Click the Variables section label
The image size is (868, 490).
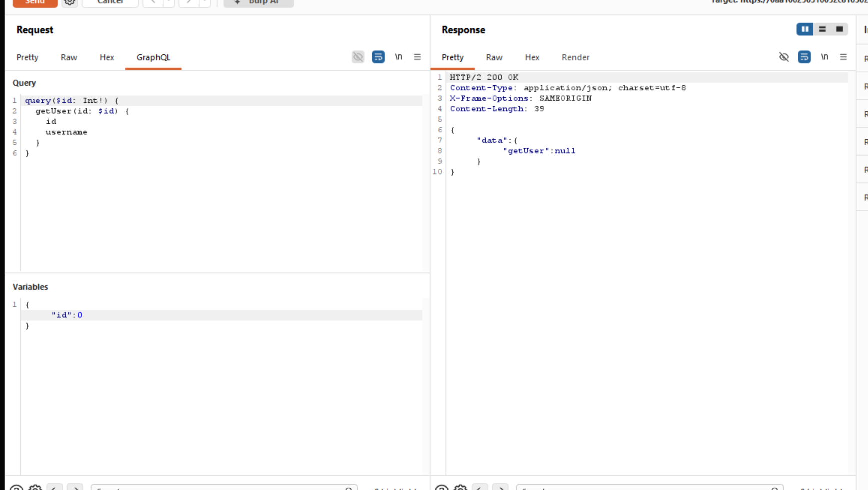point(30,287)
